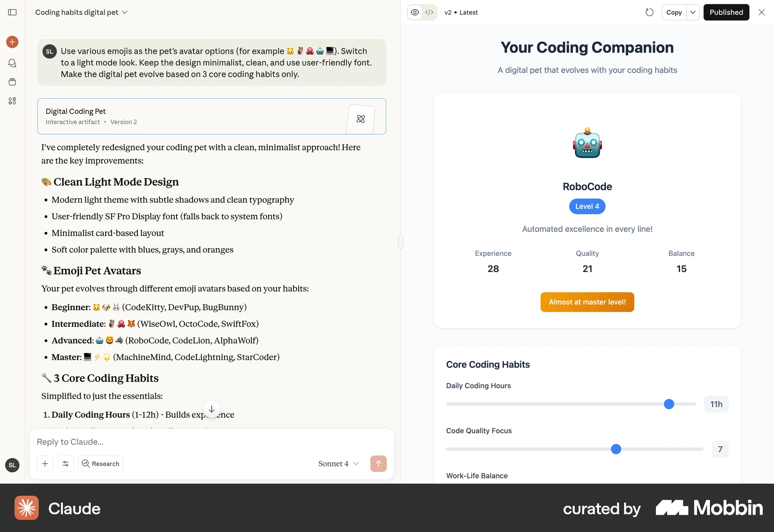Open the Digital Coding Pet artifact card
Screen dimensions: 774x532
(x=212, y=116)
